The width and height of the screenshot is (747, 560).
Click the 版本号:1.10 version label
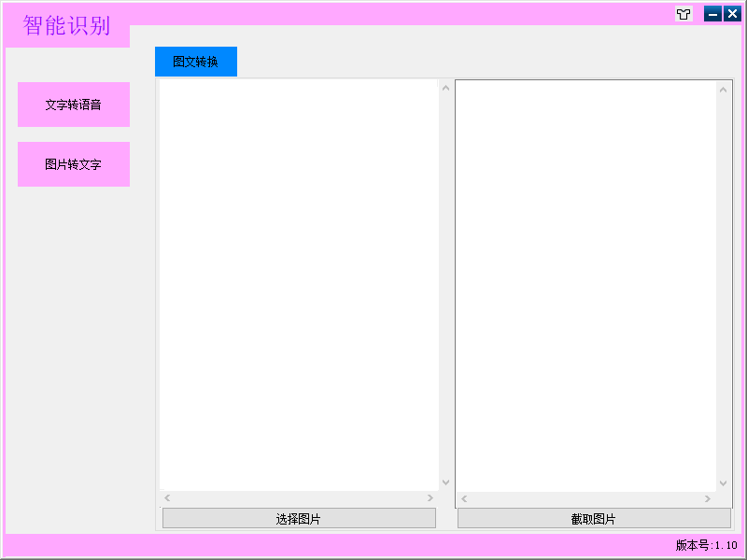click(x=706, y=545)
